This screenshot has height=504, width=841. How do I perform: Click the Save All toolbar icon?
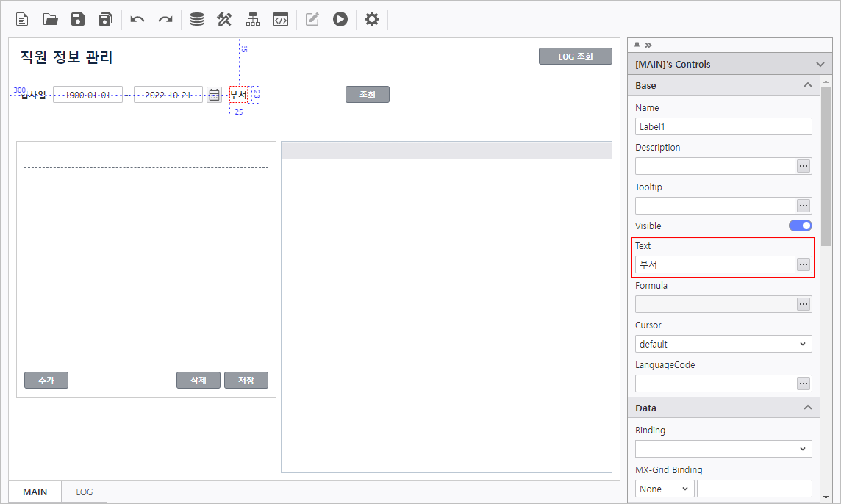(x=106, y=20)
